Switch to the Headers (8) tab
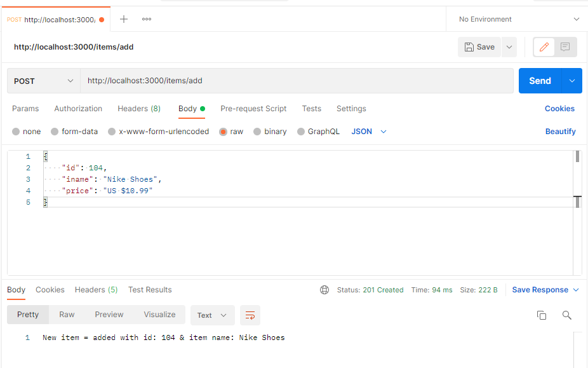Viewport: 588px width, 368px height. coord(138,109)
